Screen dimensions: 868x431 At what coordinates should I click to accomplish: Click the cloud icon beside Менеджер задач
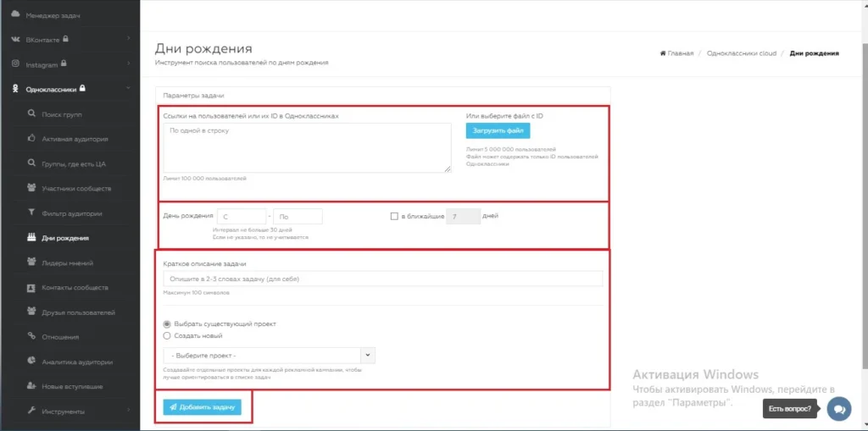[15, 15]
